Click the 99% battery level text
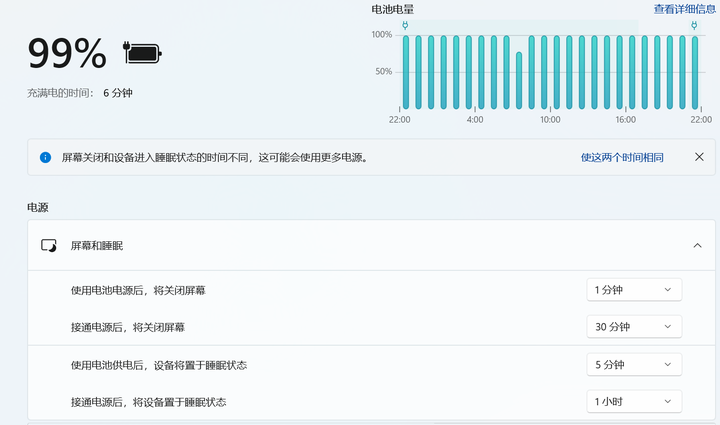Viewport: 720px width, 425px height. tap(67, 54)
